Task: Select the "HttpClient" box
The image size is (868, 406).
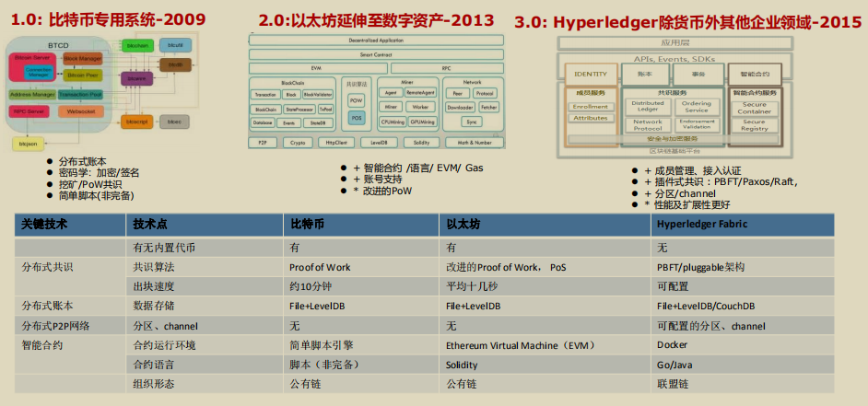Action: click(x=336, y=143)
